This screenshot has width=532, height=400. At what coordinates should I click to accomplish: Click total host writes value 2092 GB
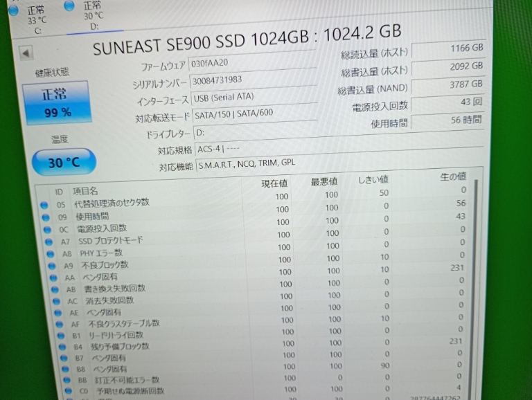[448, 66]
